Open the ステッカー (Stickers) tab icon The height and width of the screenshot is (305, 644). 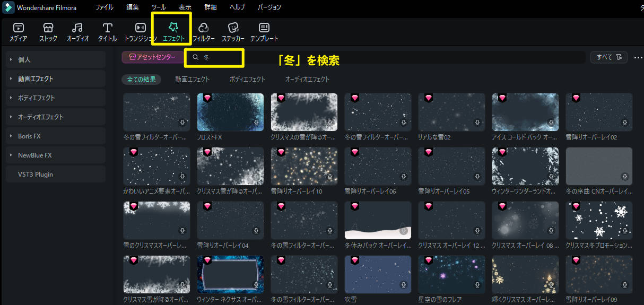[233, 28]
